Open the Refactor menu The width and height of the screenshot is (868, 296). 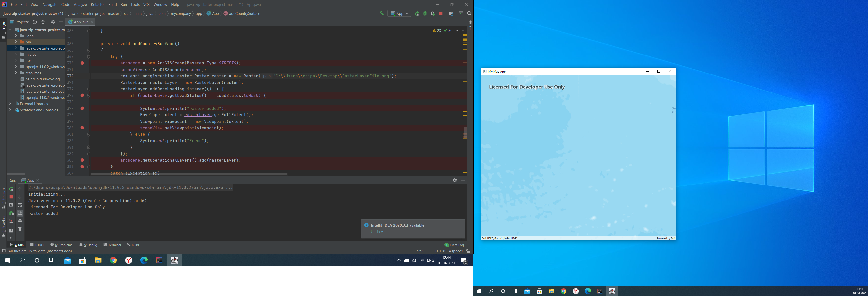98,5
